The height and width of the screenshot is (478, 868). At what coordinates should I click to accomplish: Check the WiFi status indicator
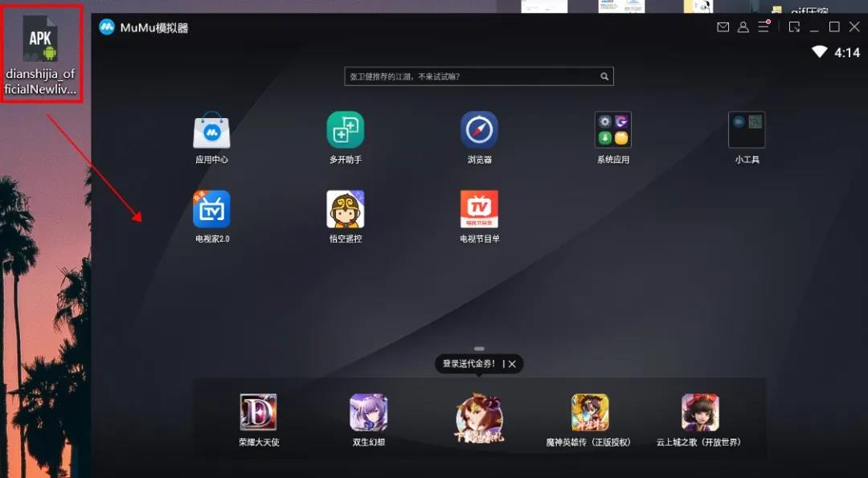[x=821, y=51]
